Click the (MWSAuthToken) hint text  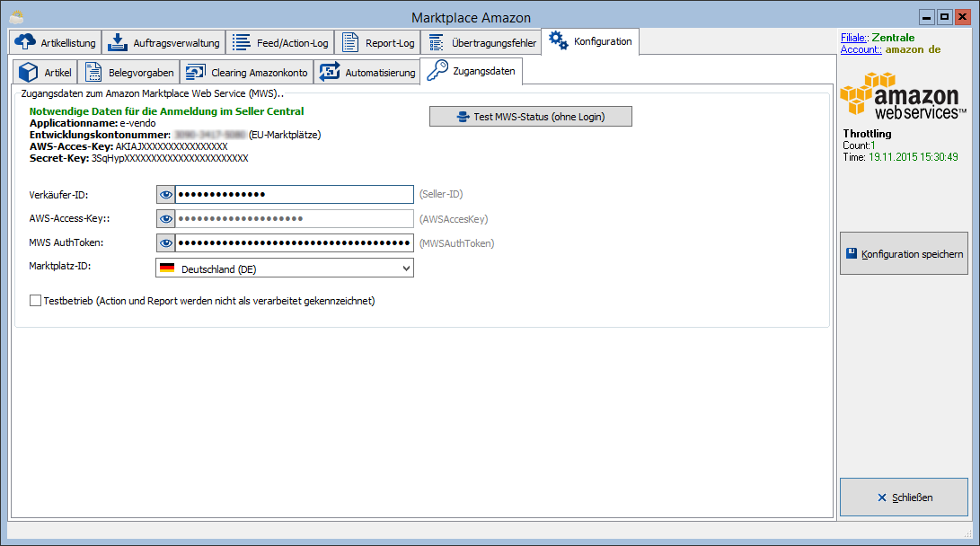click(457, 243)
